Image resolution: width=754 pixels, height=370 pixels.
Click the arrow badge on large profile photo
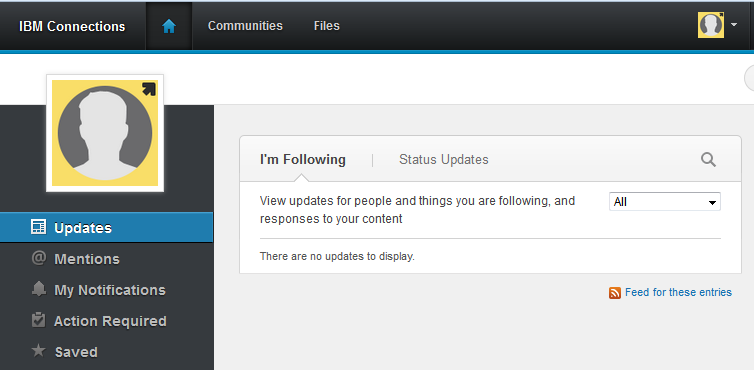(x=149, y=89)
